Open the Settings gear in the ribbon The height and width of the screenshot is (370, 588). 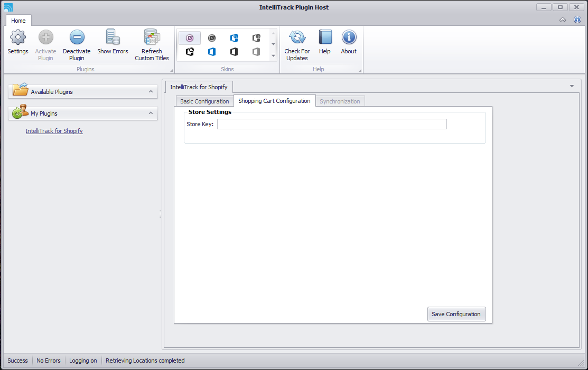point(17,42)
